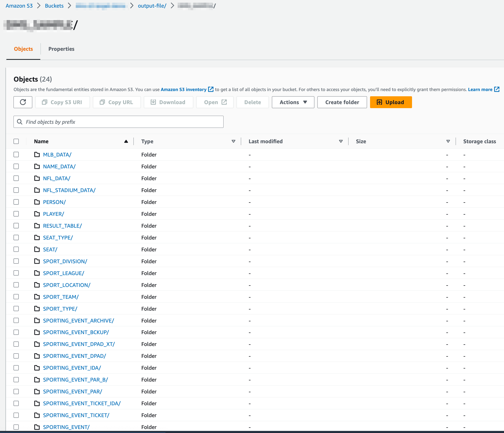Switch to the Properties tab
This screenshot has width=504, height=433.
coord(61,49)
